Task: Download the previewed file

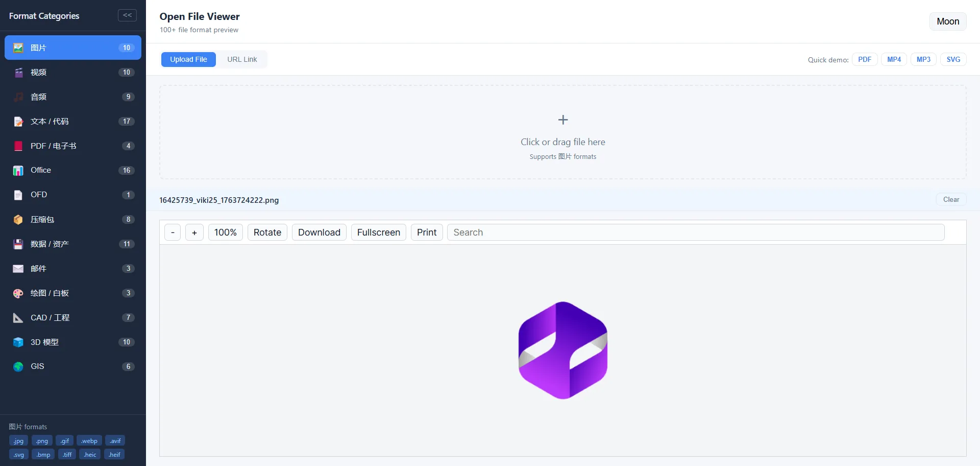Action: pyautogui.click(x=319, y=232)
